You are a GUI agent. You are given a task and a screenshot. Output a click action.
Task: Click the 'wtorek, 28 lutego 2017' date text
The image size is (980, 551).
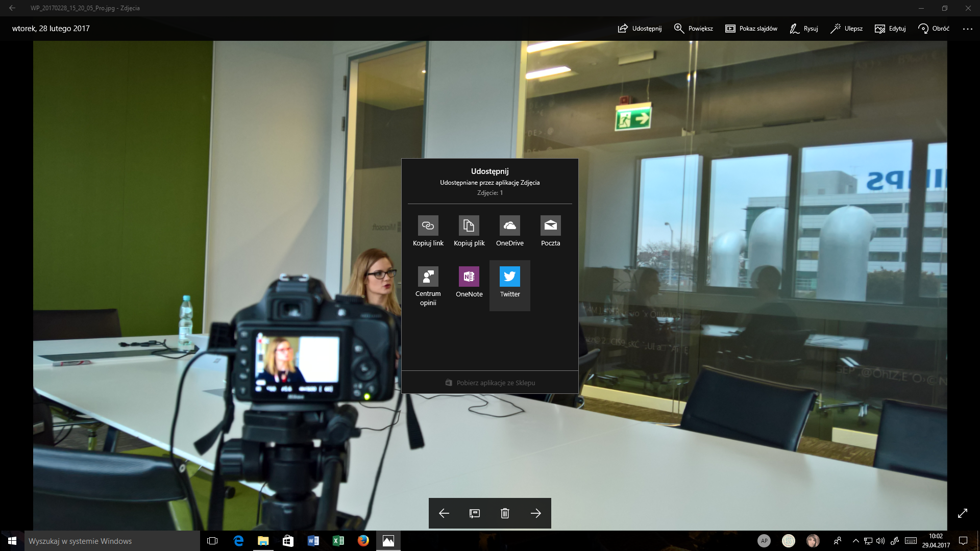click(51, 29)
